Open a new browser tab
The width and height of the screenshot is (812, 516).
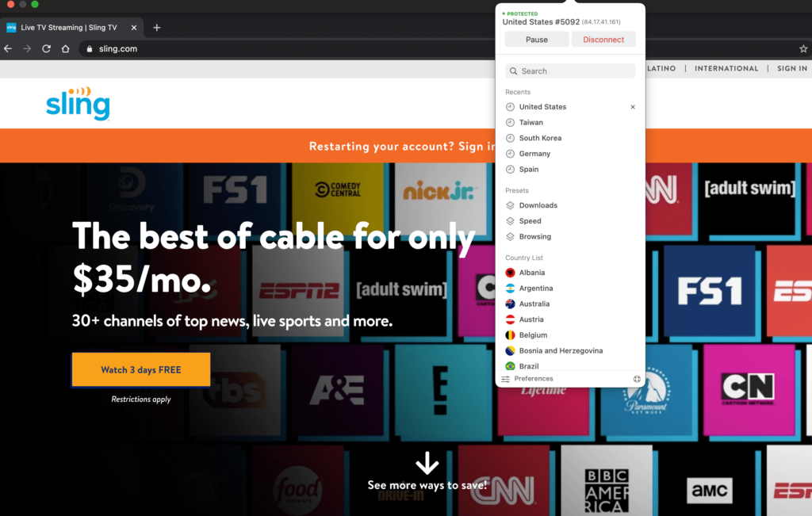157,28
